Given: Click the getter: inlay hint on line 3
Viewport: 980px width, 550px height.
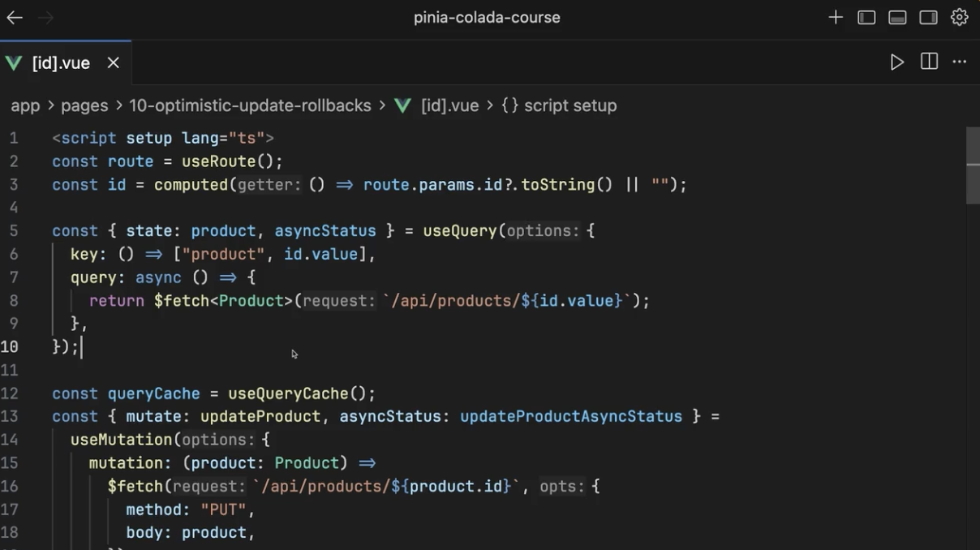Looking at the screenshot, I should pos(269,185).
